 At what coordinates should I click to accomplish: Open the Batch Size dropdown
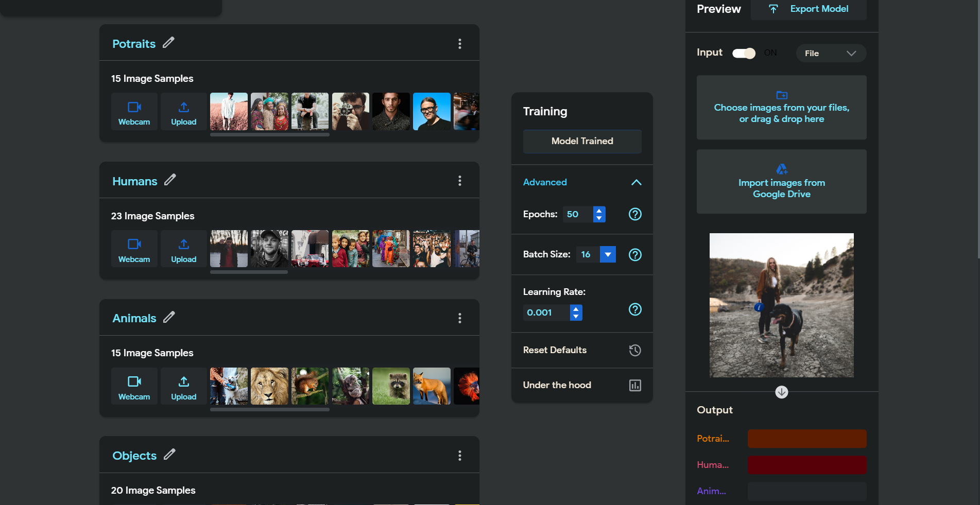click(x=608, y=254)
